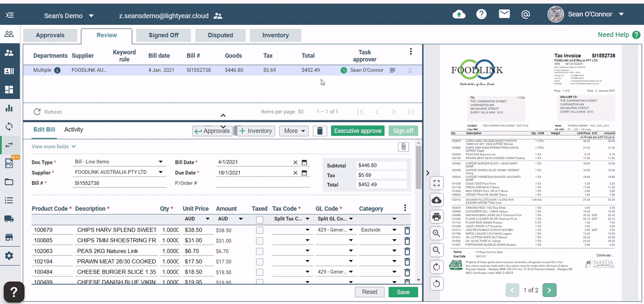Open the Purchase Orders BETA icon
Image resolution: width=644 pixels, height=304 pixels.
(x=10, y=163)
